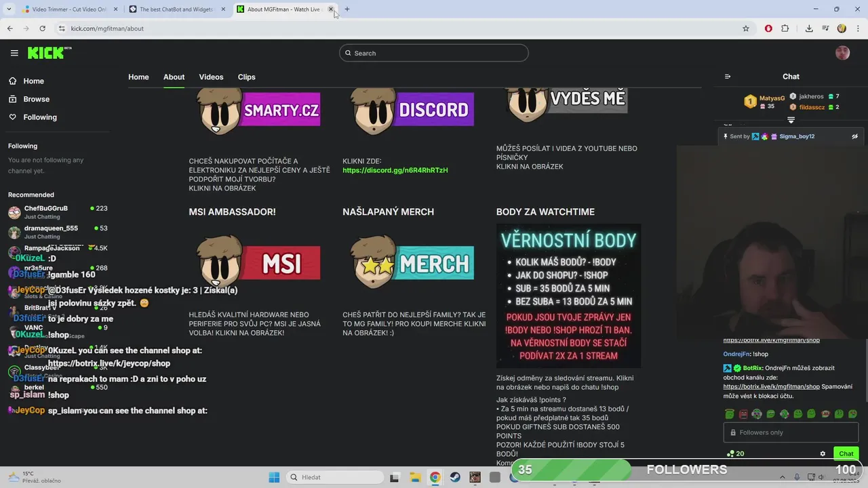
Task: Hide the pinned message from Sigma_boy12
Action: [854, 136]
